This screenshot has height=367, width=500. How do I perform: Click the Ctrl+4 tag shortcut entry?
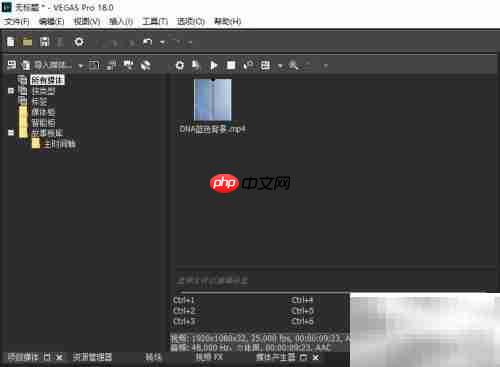(x=302, y=300)
